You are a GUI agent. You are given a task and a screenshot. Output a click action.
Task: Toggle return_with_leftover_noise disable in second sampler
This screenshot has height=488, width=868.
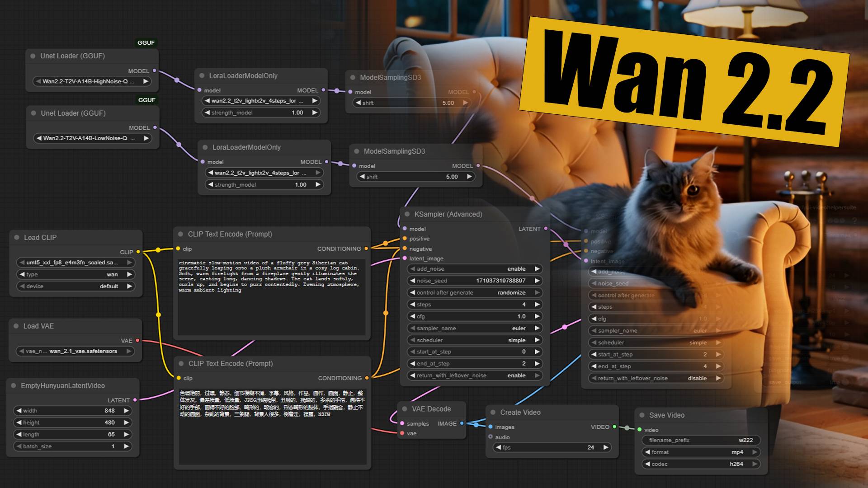(656, 378)
